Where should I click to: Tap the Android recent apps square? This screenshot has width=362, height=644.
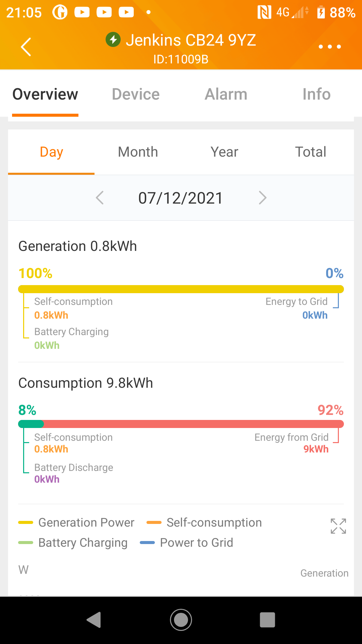tap(267, 620)
